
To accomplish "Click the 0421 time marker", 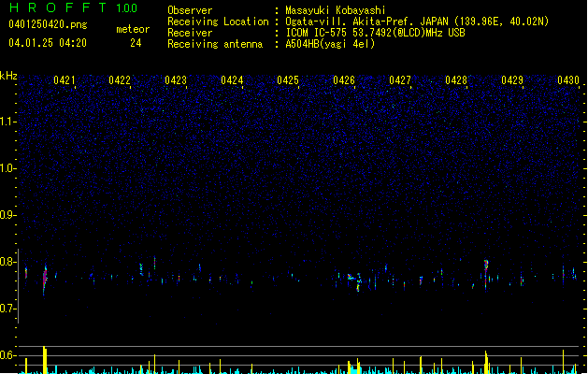I will (65, 80).
